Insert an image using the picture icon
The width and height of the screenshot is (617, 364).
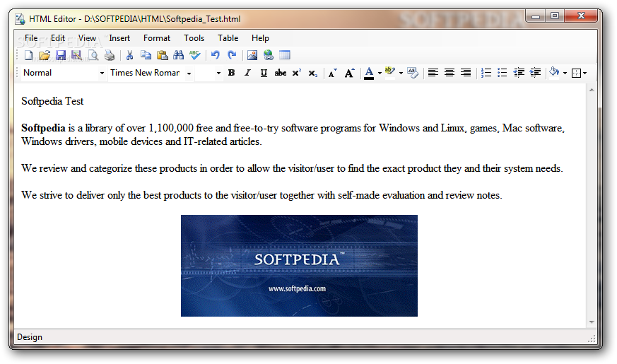252,55
